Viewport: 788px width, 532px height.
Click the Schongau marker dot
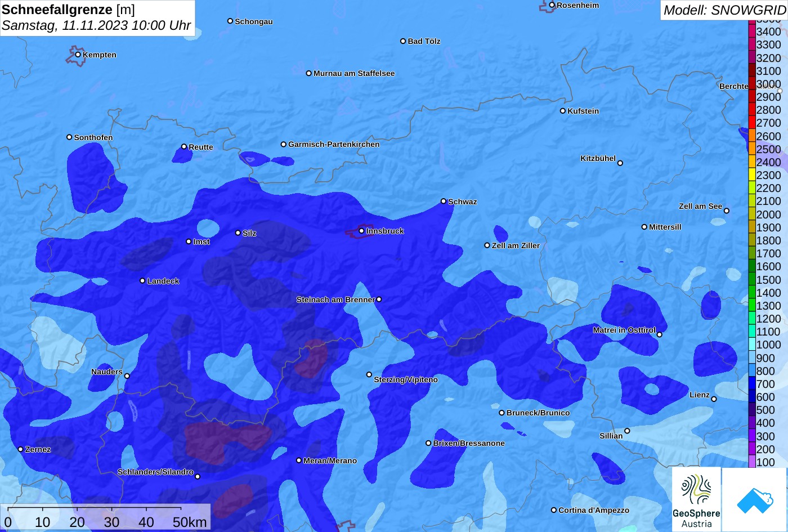tap(230, 21)
